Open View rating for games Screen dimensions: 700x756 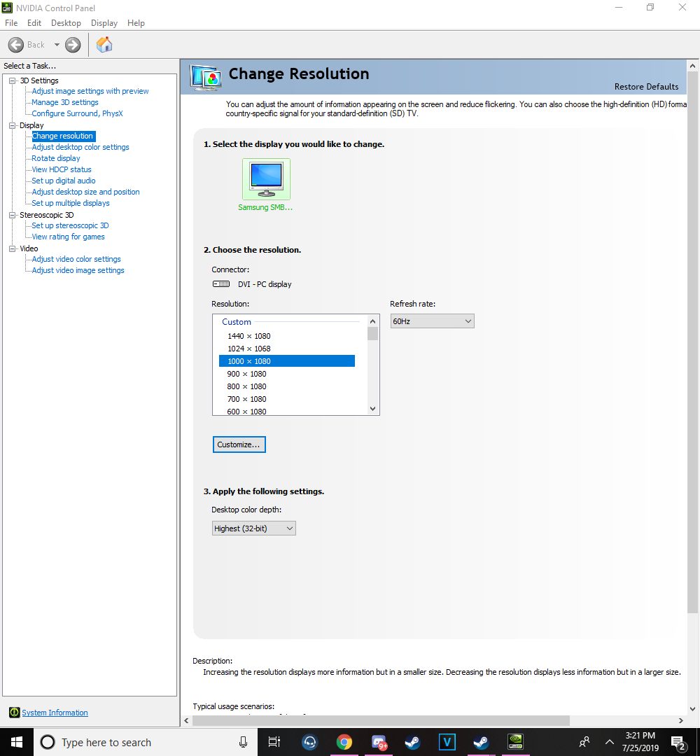point(69,237)
